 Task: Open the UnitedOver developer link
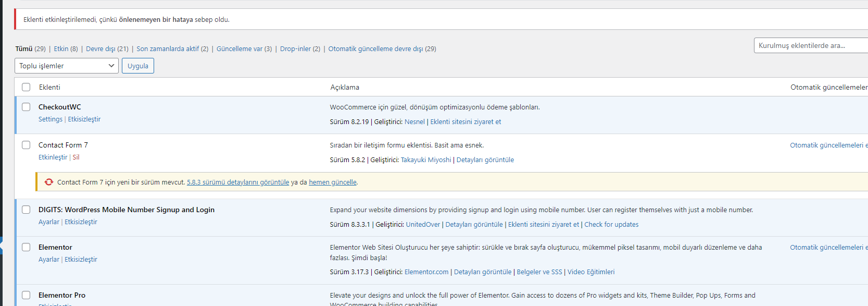[x=423, y=225]
